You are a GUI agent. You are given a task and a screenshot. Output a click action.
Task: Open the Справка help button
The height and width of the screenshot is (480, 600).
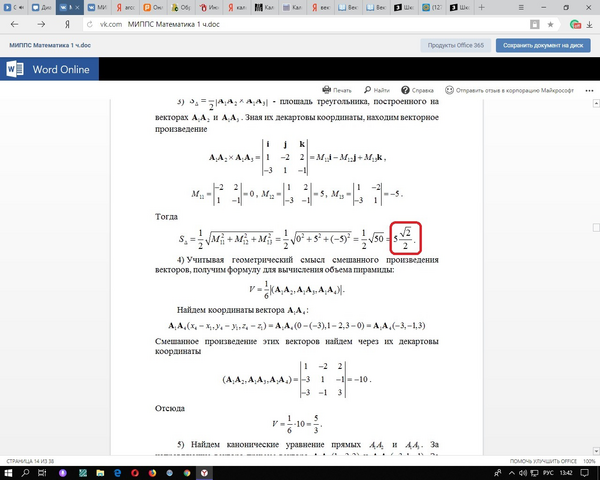point(417,90)
